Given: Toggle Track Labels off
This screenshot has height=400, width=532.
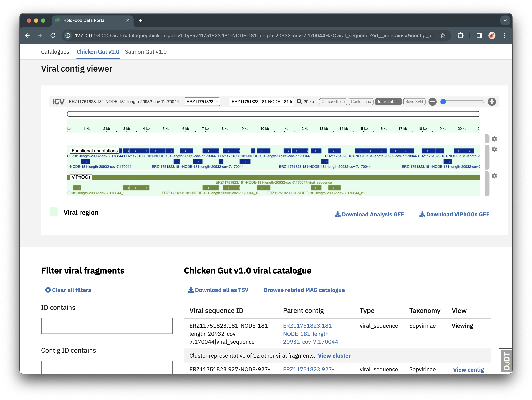Looking at the screenshot, I should [x=388, y=102].
